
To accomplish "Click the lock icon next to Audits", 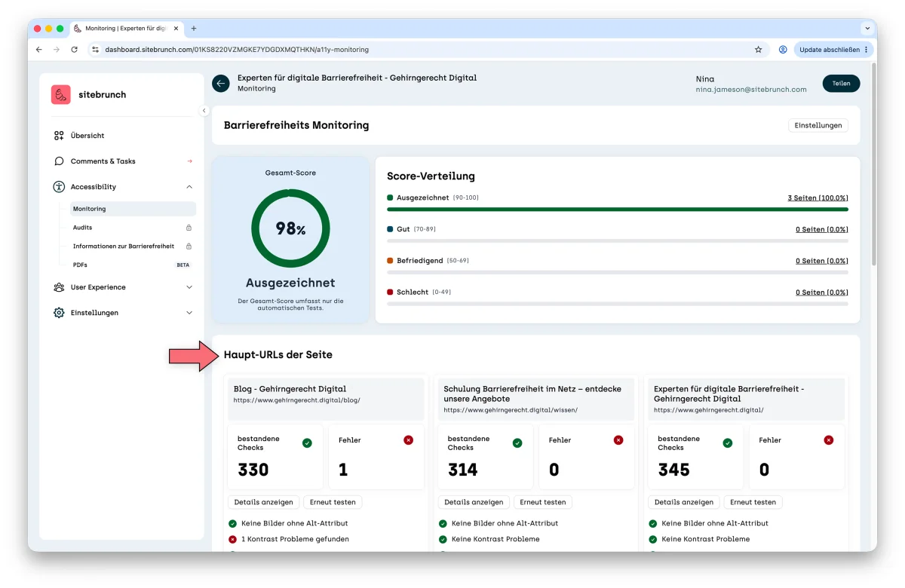I will pyautogui.click(x=189, y=228).
